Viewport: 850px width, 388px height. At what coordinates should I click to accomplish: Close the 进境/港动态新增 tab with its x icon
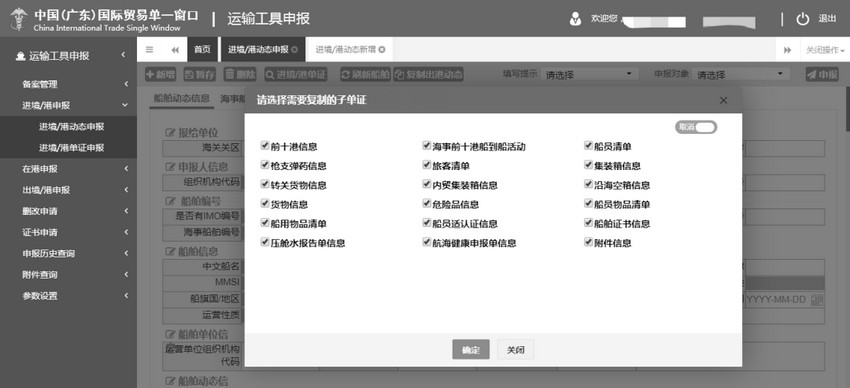pyautogui.click(x=382, y=49)
